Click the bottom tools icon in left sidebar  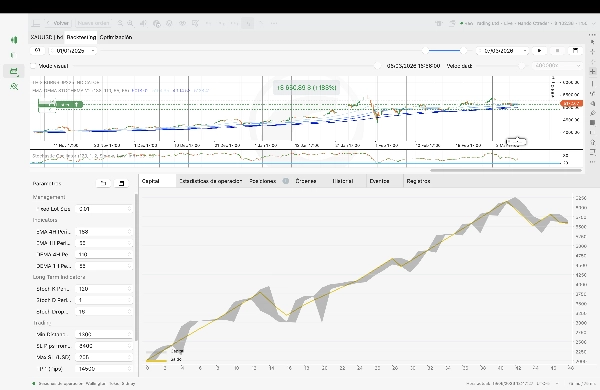[14, 86]
